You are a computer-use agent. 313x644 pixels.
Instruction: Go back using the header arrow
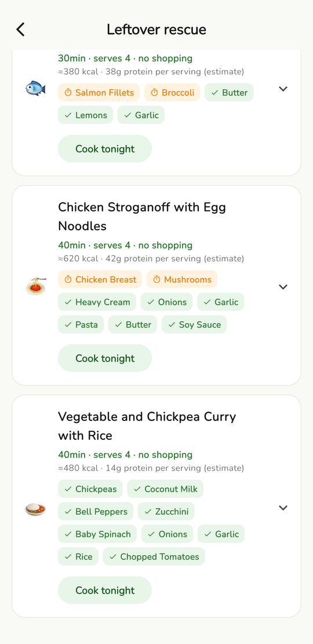pyautogui.click(x=20, y=30)
